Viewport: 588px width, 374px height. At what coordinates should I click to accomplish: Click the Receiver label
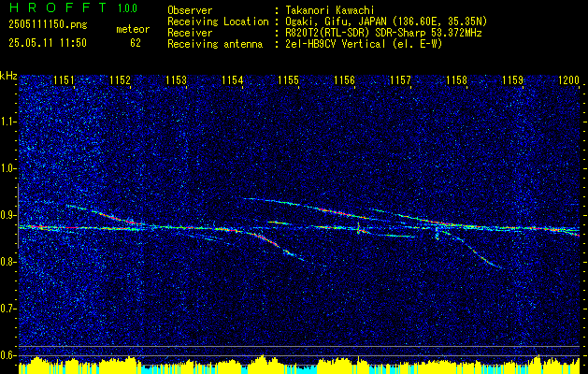point(190,33)
